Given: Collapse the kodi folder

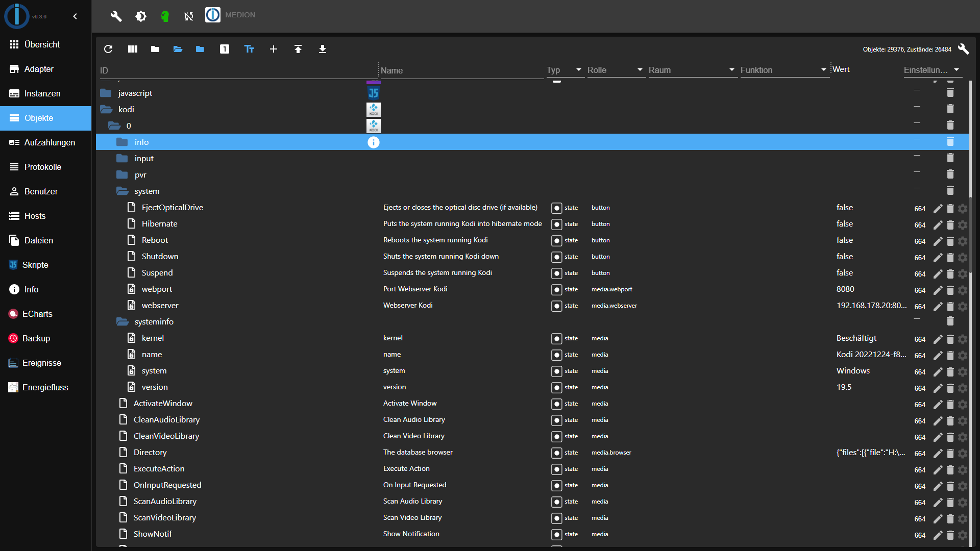Looking at the screenshot, I should [106, 109].
